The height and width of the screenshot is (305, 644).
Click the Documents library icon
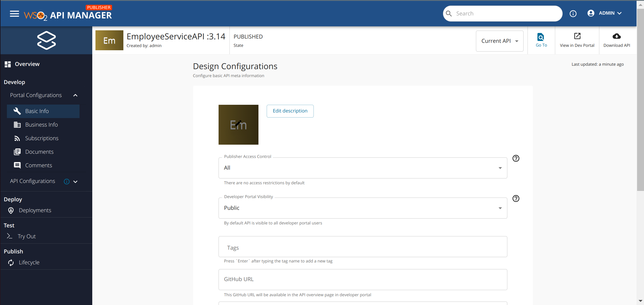[x=17, y=152]
